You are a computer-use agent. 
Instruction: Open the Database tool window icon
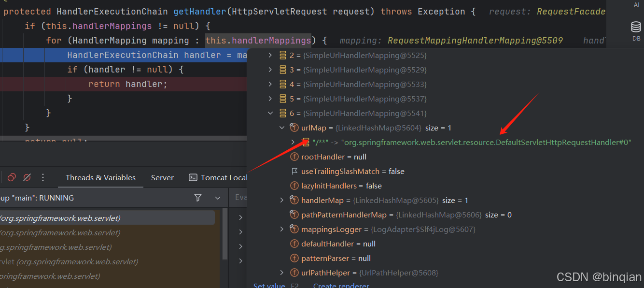[636, 27]
